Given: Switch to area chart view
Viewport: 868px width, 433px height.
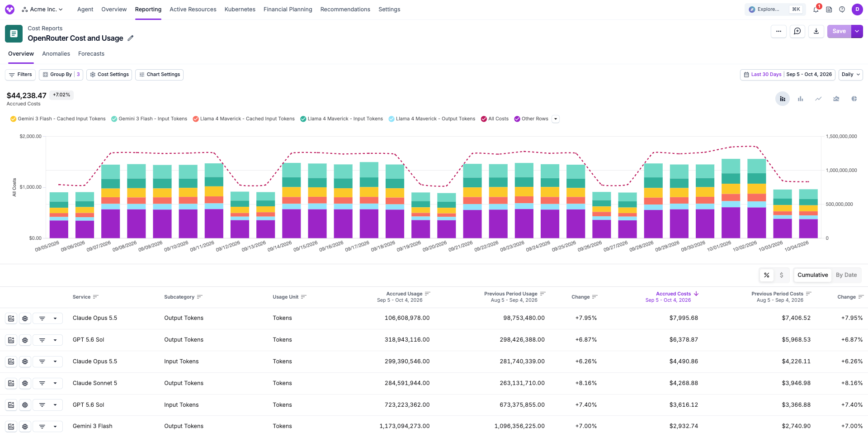Looking at the screenshot, I should pyautogui.click(x=836, y=99).
